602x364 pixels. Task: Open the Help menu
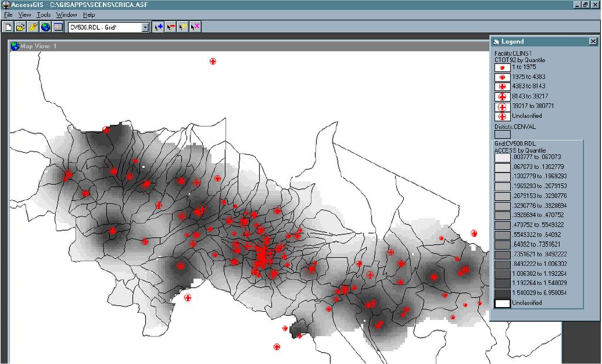pyautogui.click(x=89, y=15)
